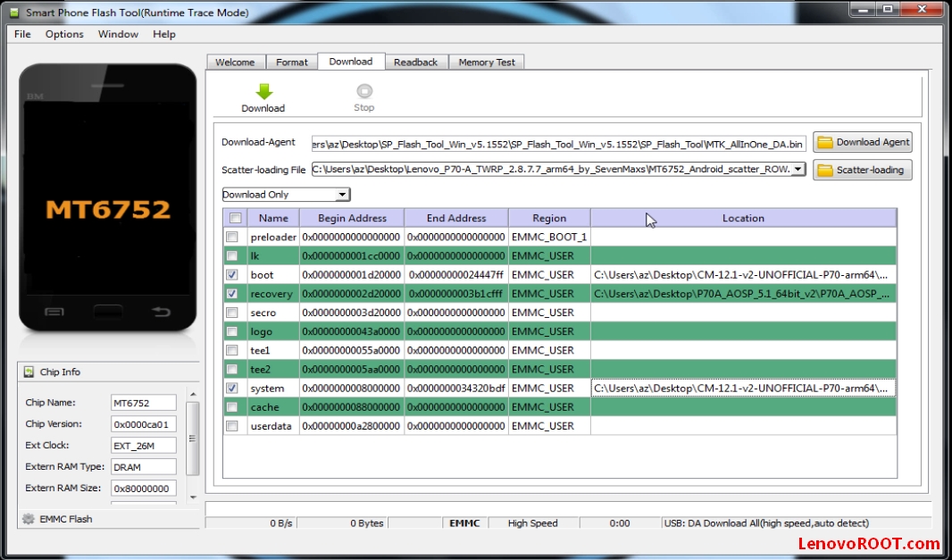
Task: Click system end address 0x0000000034320bdf
Action: 456,389
